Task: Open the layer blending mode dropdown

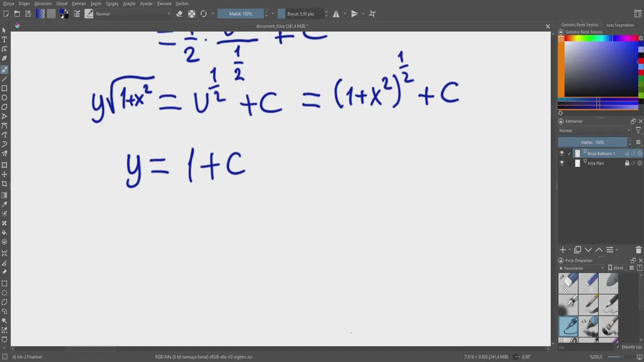Action: [595, 130]
